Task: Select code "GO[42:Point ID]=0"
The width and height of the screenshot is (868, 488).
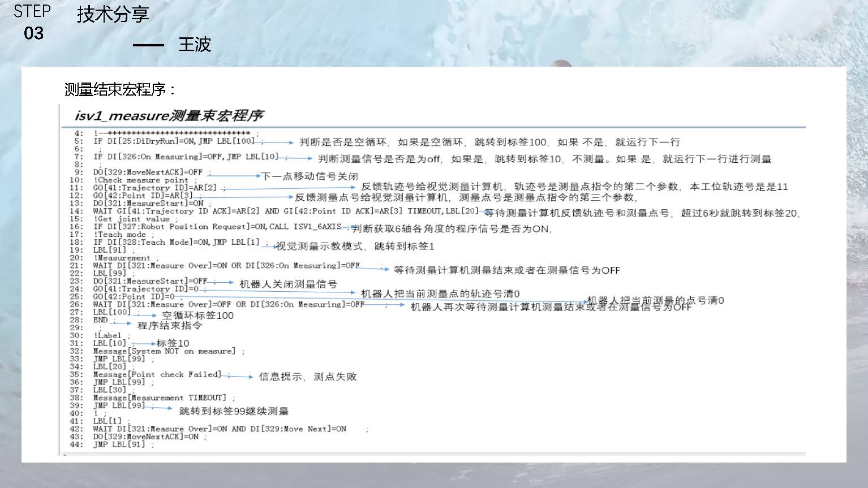Action: 134,296
